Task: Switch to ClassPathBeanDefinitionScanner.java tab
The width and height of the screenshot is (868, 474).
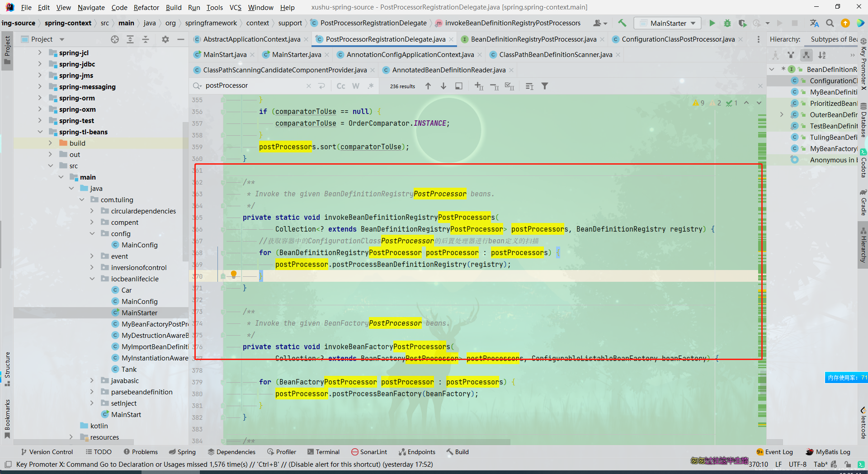Action: pos(555,55)
